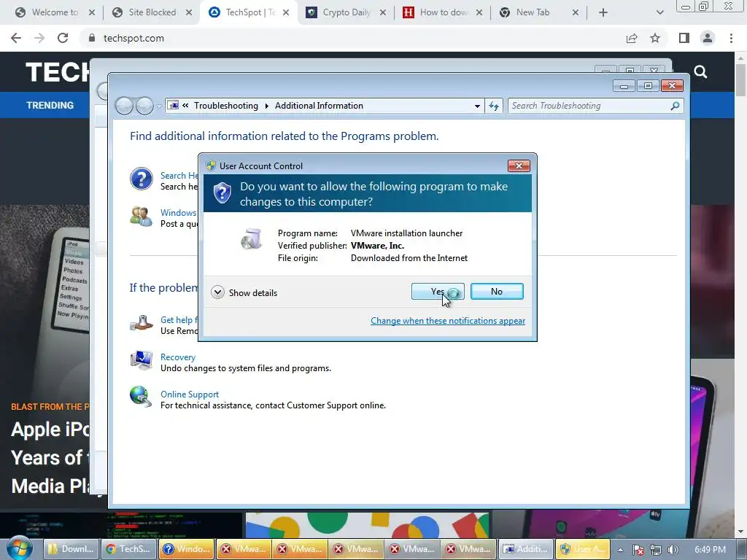The width and height of the screenshot is (747, 560).
Task: Click the UAC shield question icon
Action: [x=222, y=192]
